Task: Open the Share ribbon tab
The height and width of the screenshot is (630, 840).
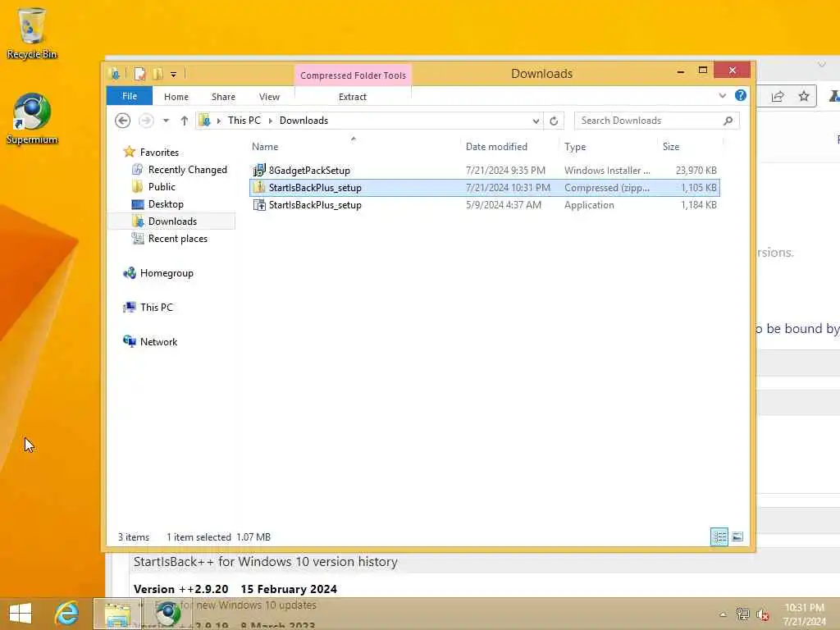Action: pos(223,97)
